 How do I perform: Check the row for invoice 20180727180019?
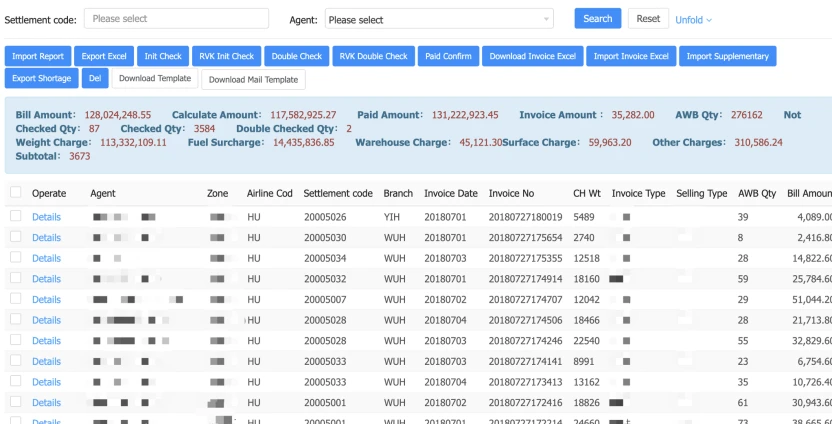pyautogui.click(x=15, y=217)
